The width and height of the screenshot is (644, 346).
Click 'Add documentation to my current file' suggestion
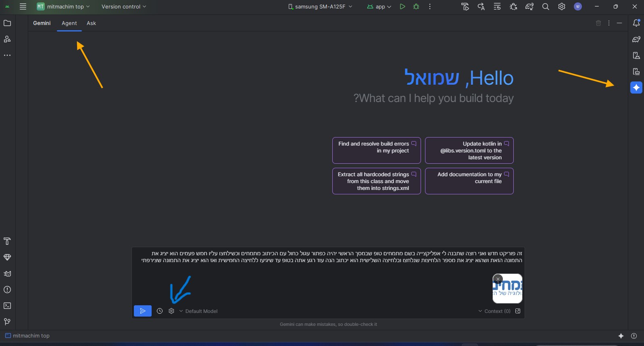[x=469, y=181]
